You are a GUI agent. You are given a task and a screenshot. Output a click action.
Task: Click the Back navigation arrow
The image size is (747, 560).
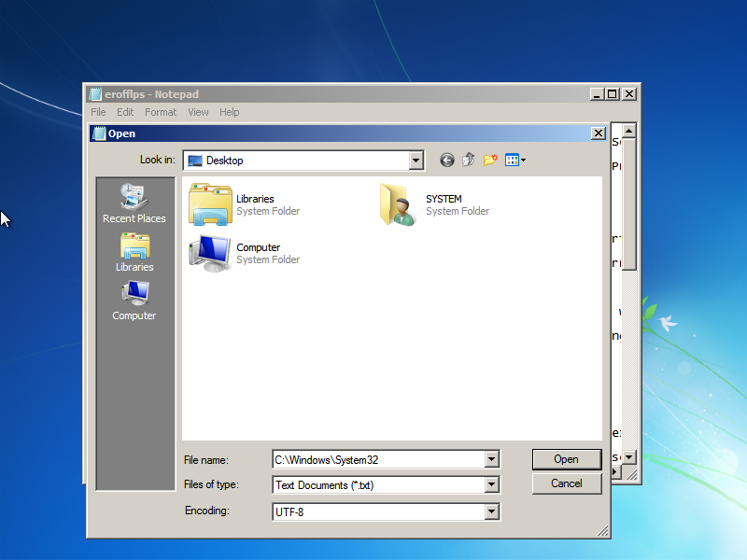[x=446, y=160]
